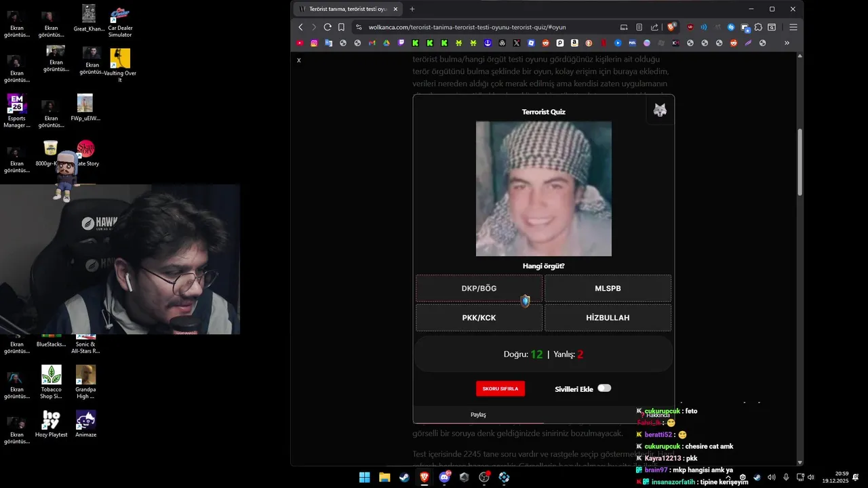Screen dimensions: 868x488
Task: Open the extensions puzzle icon
Action: tap(758, 27)
